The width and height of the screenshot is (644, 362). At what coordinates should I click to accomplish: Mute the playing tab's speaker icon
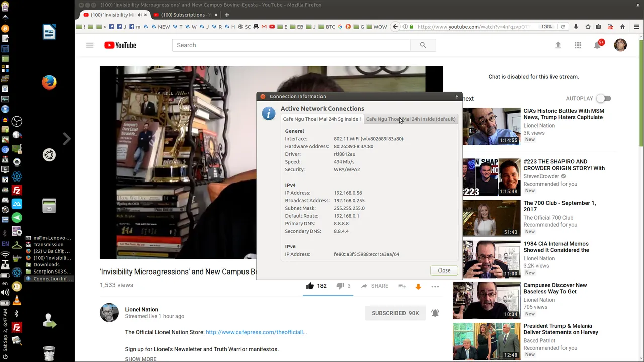(139, 15)
